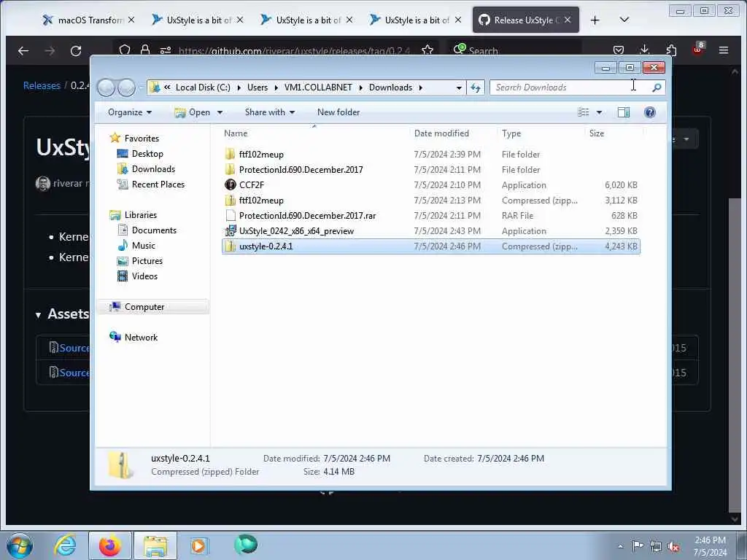Click the volume icon in system tray
The width and height of the screenshot is (747, 560).
tap(673, 547)
